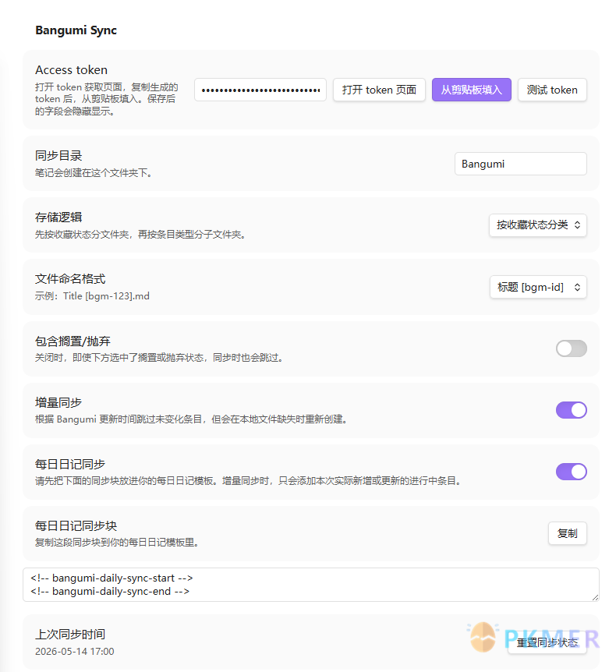Turn off the 每日日记同步 toggle
616x672 pixels.
click(571, 472)
